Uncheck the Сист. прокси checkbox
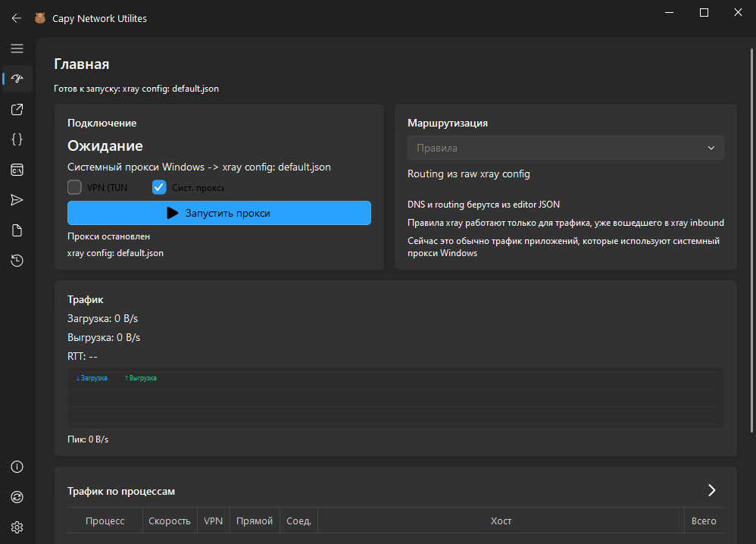Image resolution: width=756 pixels, height=544 pixels. [x=159, y=187]
